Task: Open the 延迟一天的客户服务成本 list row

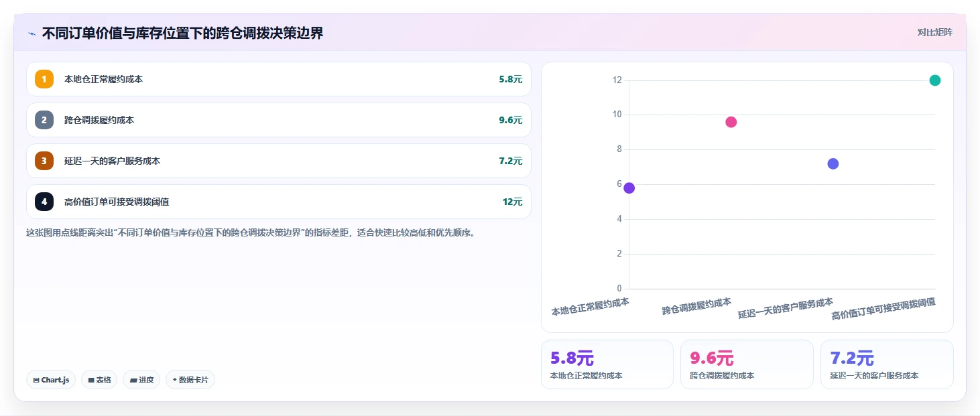Action: pos(279,161)
